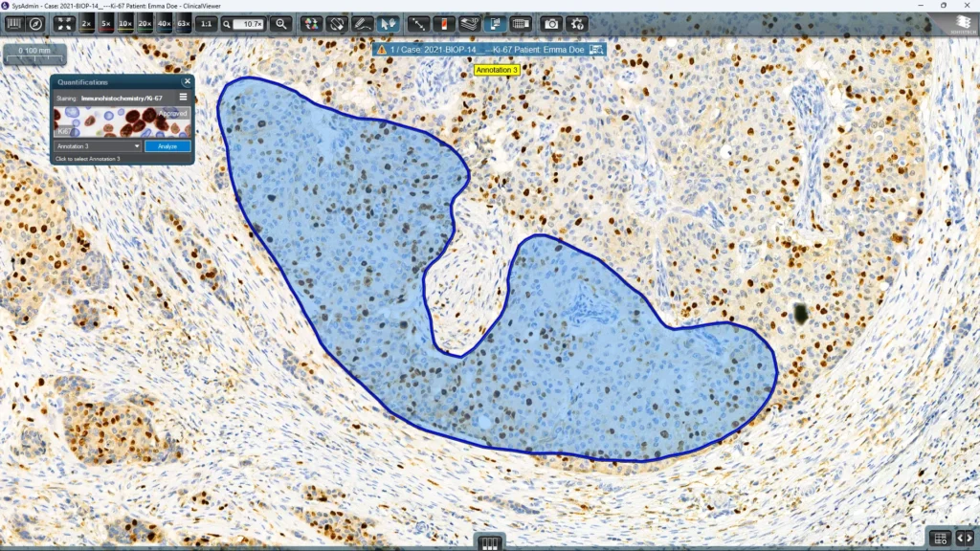Click the compass navigation icon
The width and height of the screenshot is (980, 551).
click(35, 24)
